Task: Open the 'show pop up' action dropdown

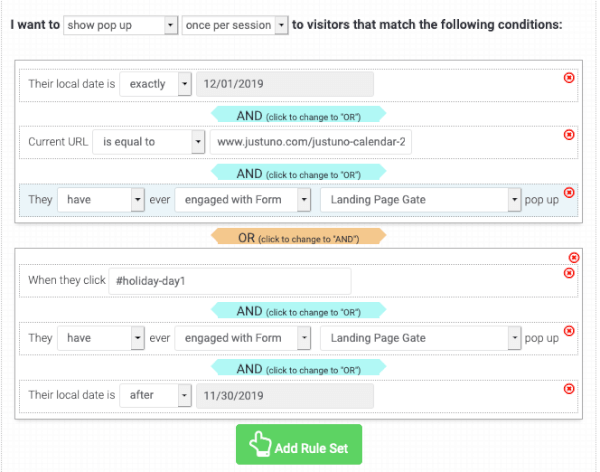Action: click(x=120, y=23)
